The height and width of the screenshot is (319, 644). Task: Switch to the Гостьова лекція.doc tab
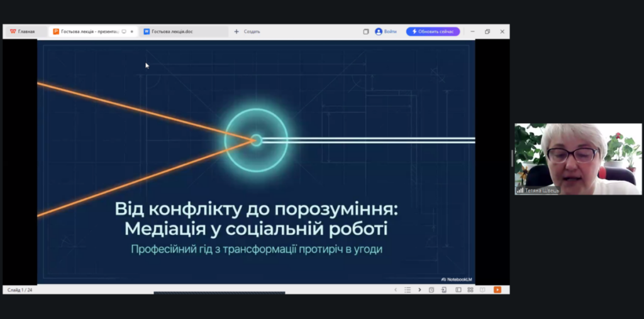coord(171,31)
